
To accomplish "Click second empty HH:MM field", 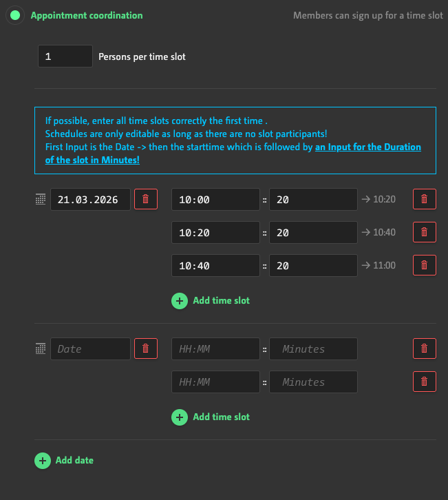I will [x=215, y=382].
